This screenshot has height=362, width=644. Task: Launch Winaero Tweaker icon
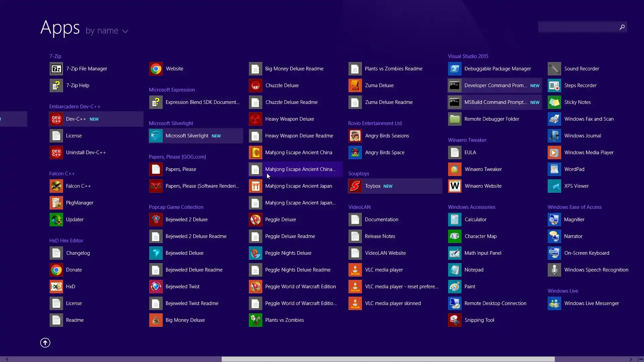[x=454, y=169]
